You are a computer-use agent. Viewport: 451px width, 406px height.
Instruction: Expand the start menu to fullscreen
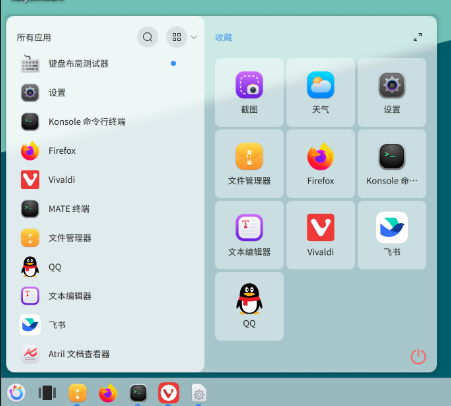coord(418,37)
